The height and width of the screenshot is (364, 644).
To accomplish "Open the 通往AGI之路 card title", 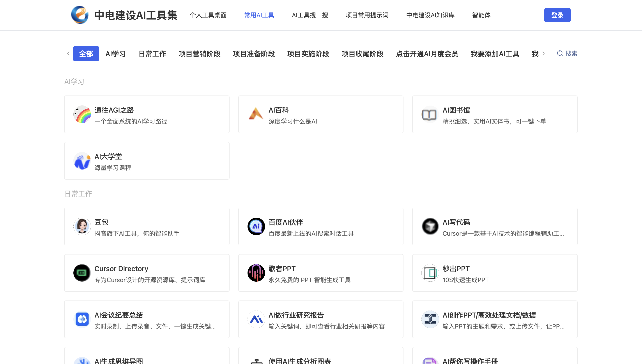I will pos(115,110).
